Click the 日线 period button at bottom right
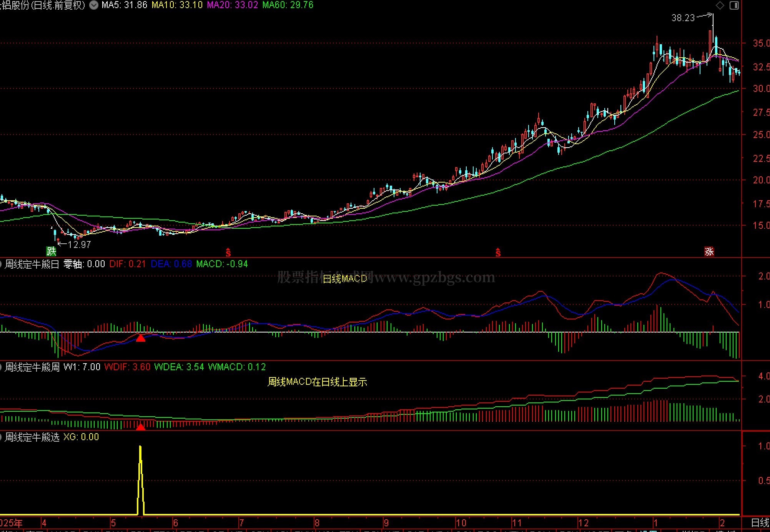Viewport: 770px width, 532px height. point(760,523)
